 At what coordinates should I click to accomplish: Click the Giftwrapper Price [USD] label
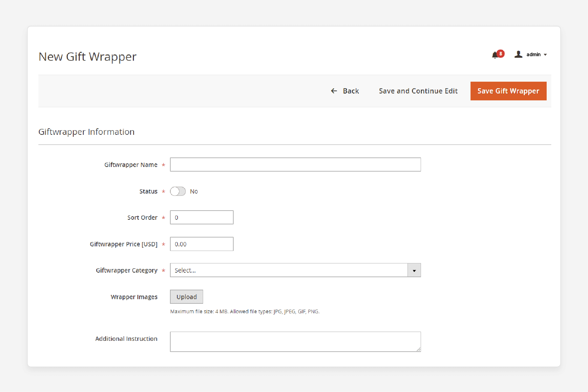coord(123,244)
